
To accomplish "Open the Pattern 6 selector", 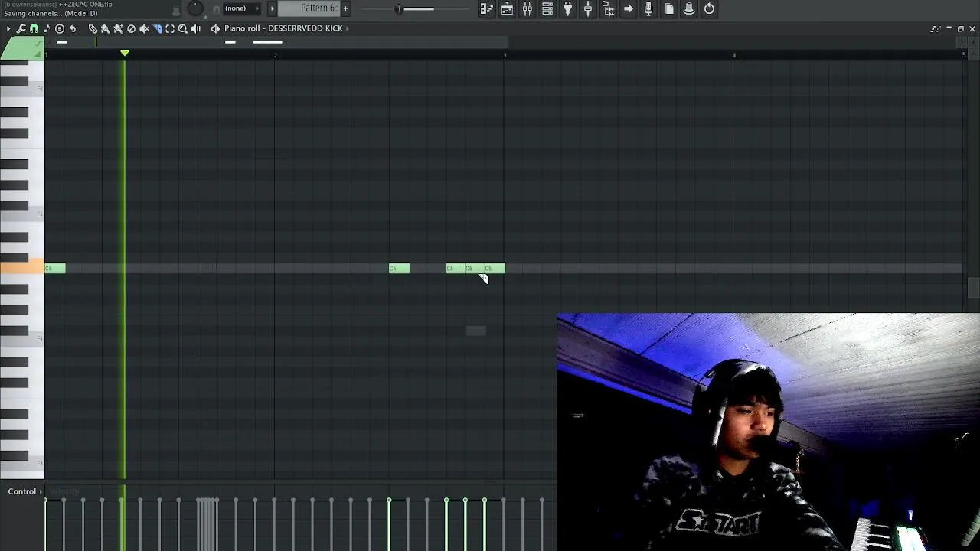I will click(x=309, y=8).
